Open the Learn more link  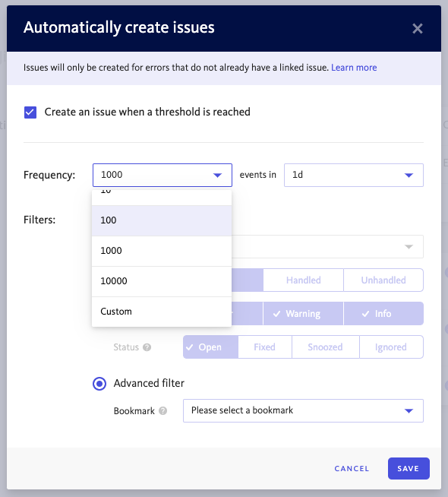tap(354, 68)
